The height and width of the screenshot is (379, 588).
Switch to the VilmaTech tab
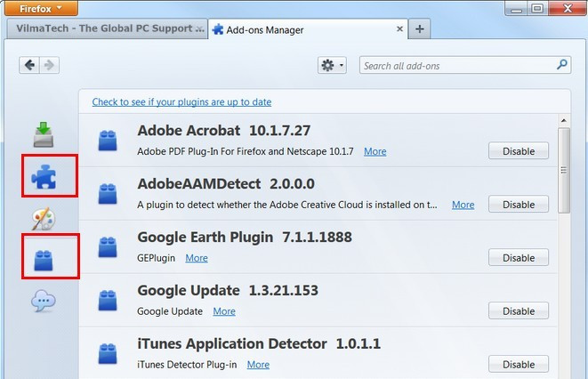[x=108, y=28]
